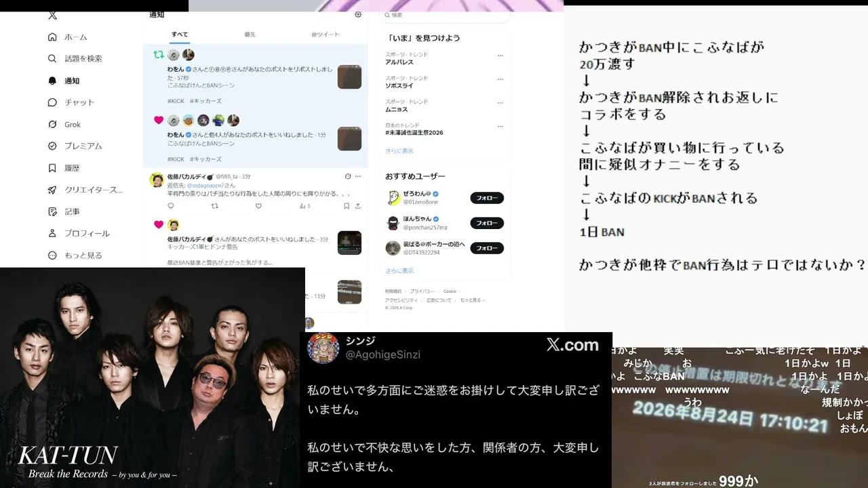Open クリエイタース... in the sidebar
This screenshot has height=488, width=868.
pos(85,190)
